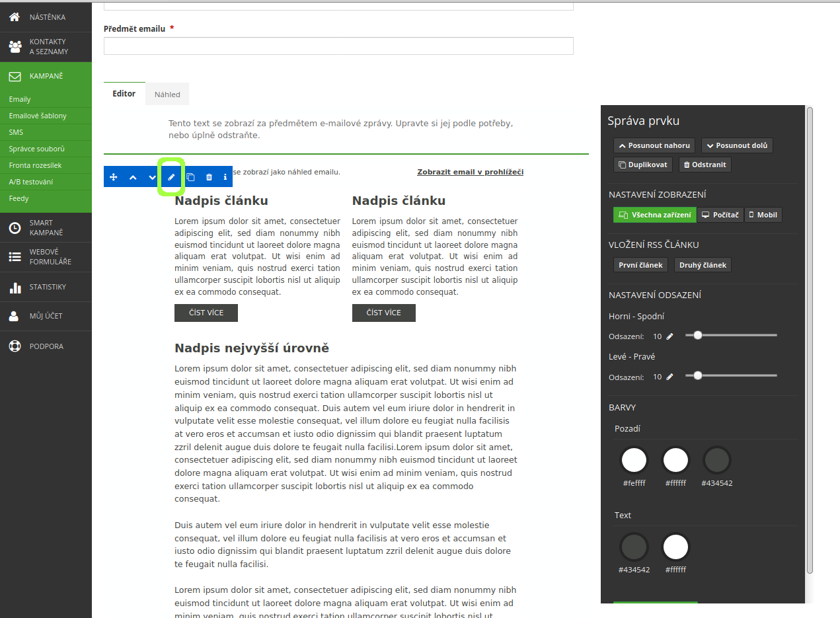Open Podpora in the sidebar
This screenshot has height=618, width=840.
click(46, 346)
